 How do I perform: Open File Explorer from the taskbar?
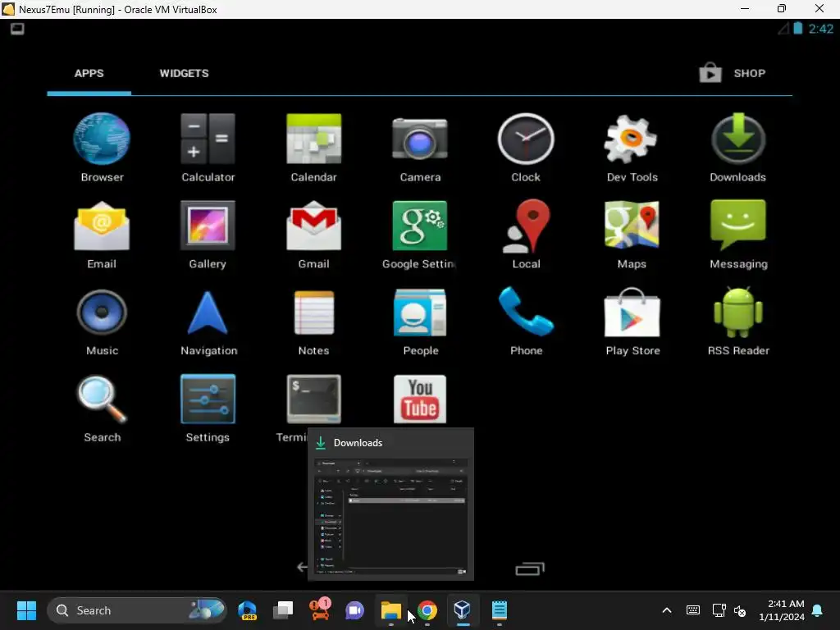[391, 610]
